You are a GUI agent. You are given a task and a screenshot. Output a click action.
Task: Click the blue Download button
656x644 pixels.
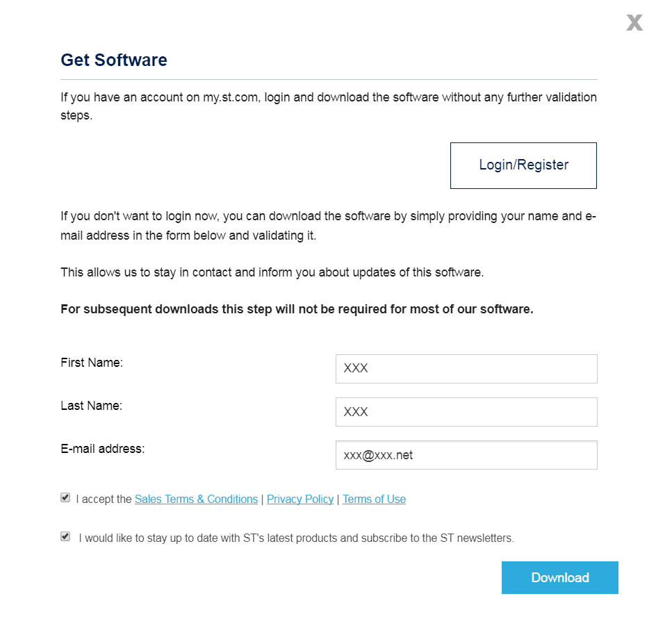coord(560,577)
